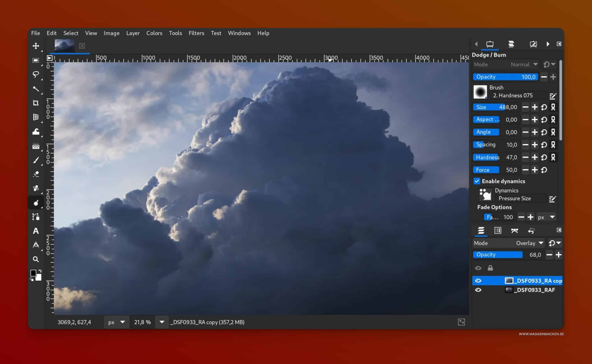Select the Eraser tool
This screenshot has height=364, width=592.
coord(36,174)
